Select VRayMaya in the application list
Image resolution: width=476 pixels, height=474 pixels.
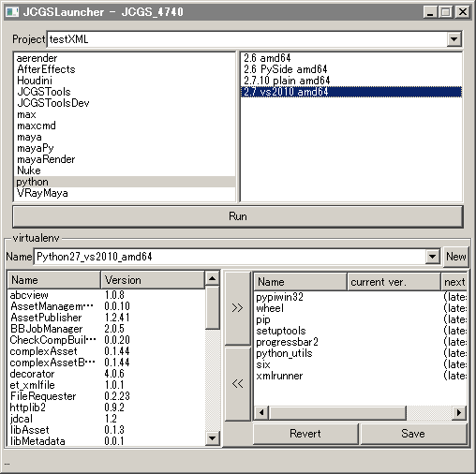(125, 193)
